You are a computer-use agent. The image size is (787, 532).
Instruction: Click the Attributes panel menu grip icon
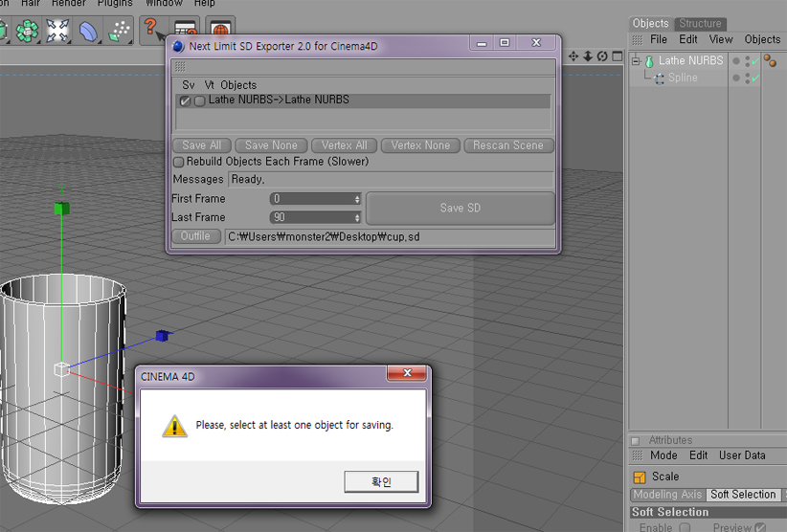(637, 455)
